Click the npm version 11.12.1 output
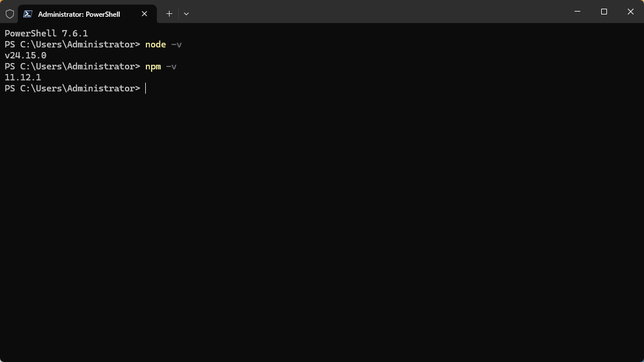644x362 pixels. (22, 77)
